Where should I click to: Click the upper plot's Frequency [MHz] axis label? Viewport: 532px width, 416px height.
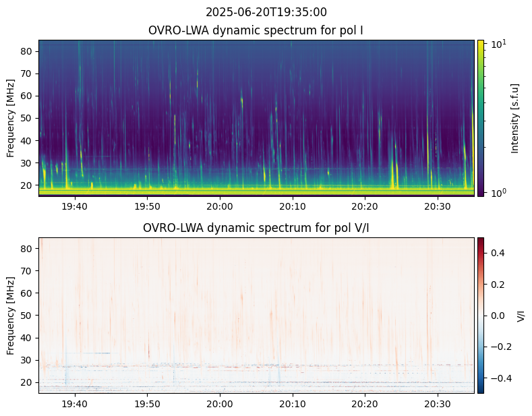11,118
